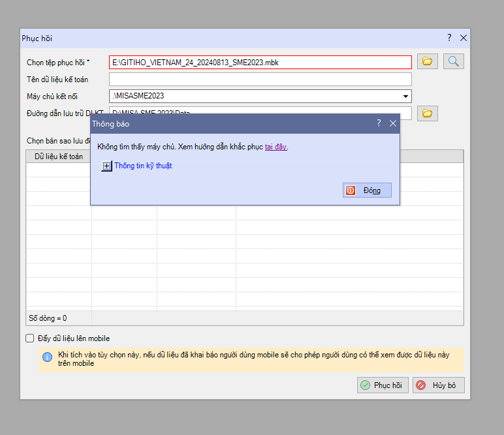Image resolution: width=504 pixels, height=435 pixels.
Task: Open Máy chủ kết nối dropdown arrow
Action: click(x=405, y=97)
